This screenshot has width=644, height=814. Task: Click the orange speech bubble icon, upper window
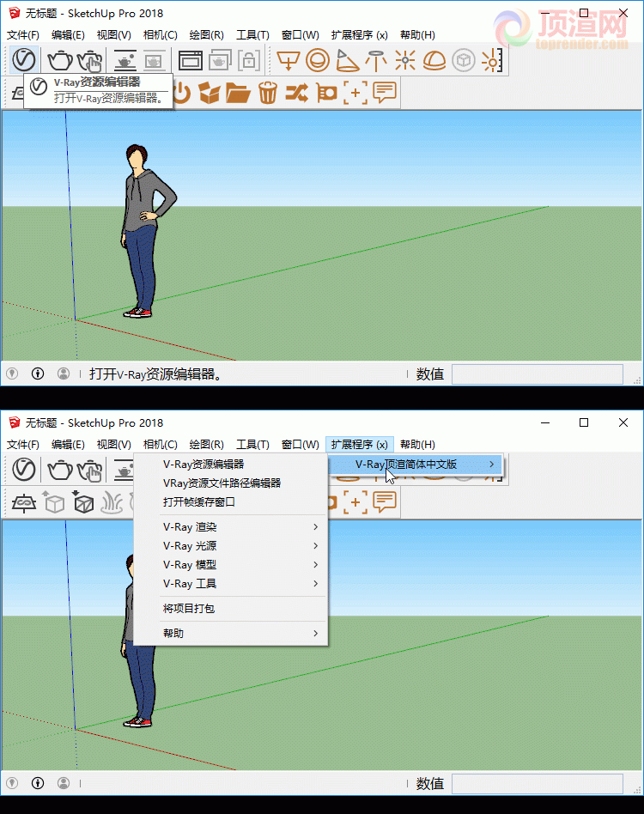coord(385,93)
